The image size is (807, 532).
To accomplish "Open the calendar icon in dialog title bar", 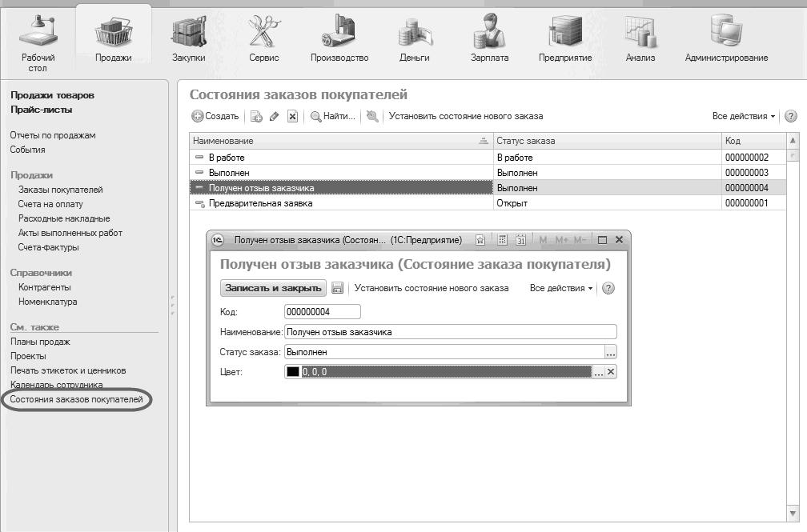I will [x=521, y=240].
